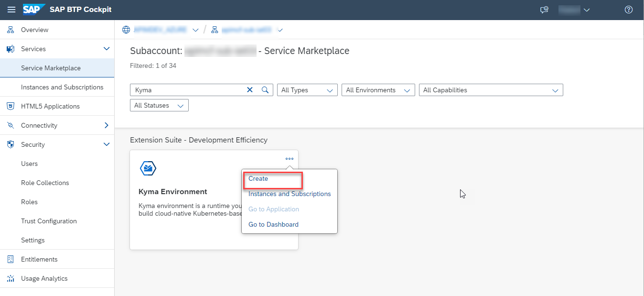Click the search magnifier icon

pos(265,90)
